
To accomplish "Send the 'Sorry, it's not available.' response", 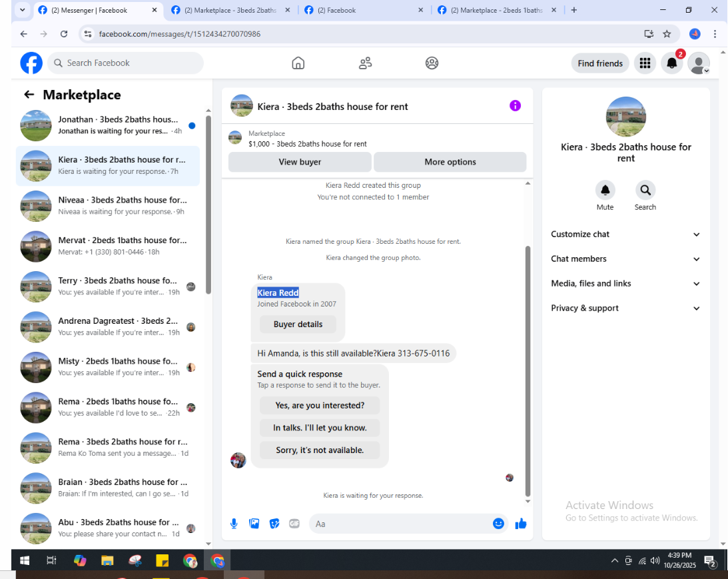I will click(x=320, y=450).
